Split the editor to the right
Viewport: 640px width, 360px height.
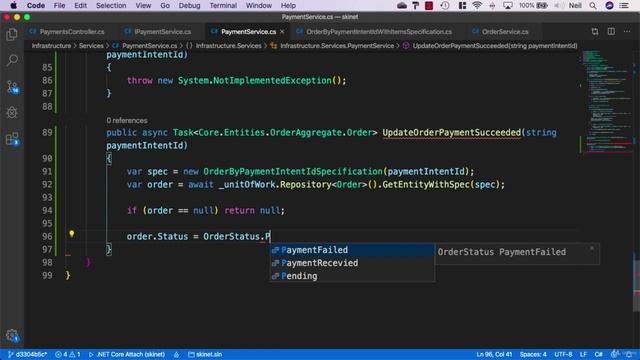pyautogui.click(x=611, y=31)
